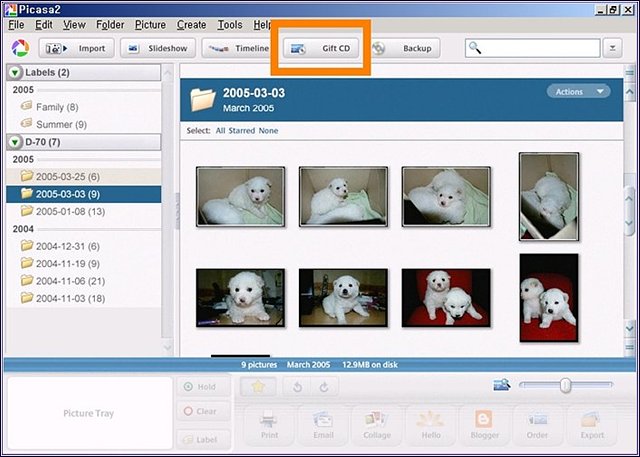640x457 pixels.
Task: Adjust the thumbnail size slider
Action: [565, 385]
